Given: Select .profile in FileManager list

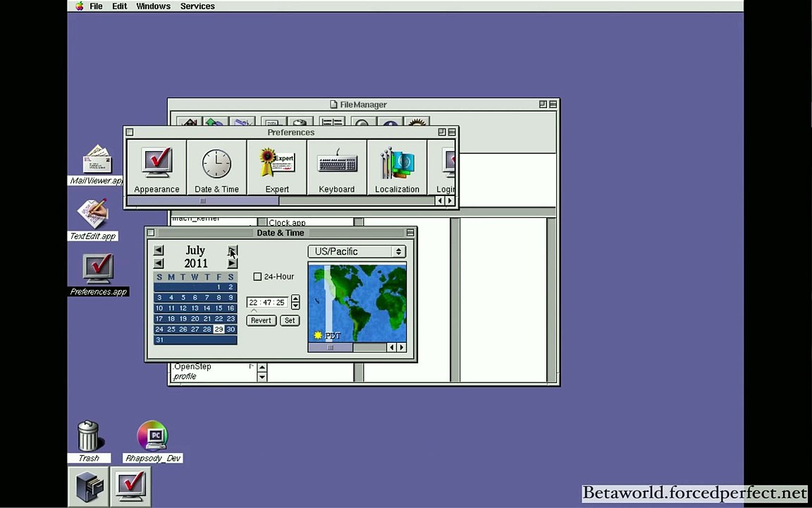Looking at the screenshot, I should pos(185,376).
